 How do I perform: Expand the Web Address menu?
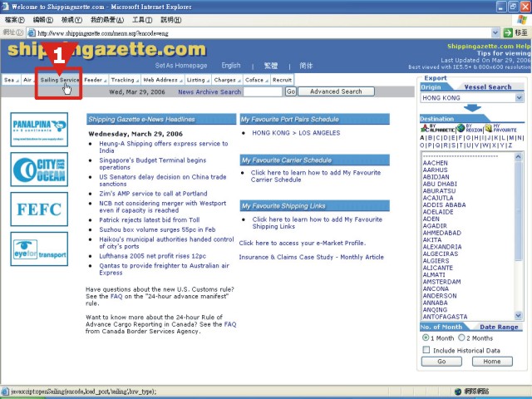[163, 80]
